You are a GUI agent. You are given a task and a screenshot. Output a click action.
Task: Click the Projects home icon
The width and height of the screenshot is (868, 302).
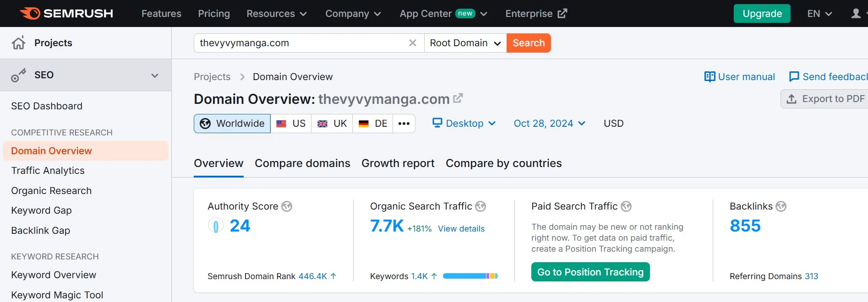[x=19, y=43]
